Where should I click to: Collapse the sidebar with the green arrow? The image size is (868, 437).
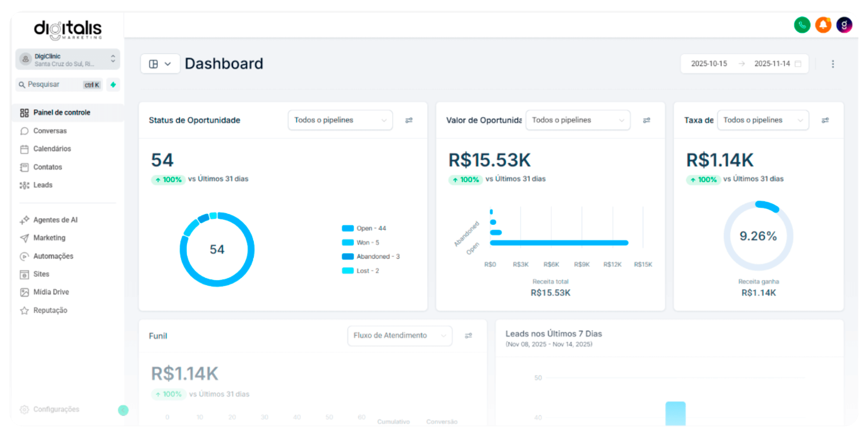pyautogui.click(x=123, y=410)
